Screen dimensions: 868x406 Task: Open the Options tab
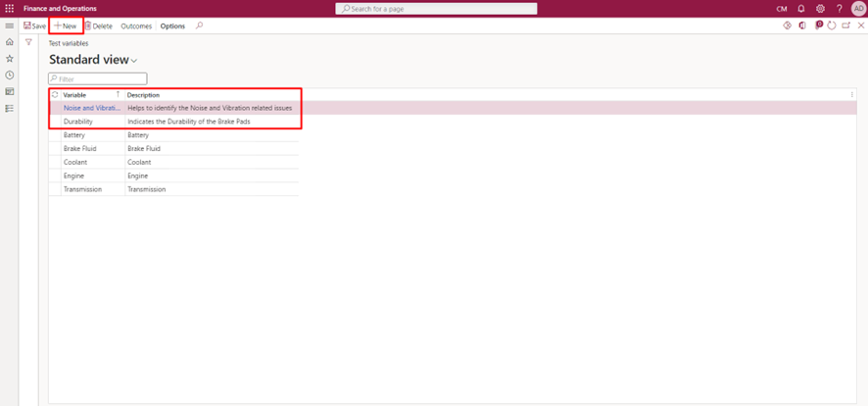tap(172, 26)
